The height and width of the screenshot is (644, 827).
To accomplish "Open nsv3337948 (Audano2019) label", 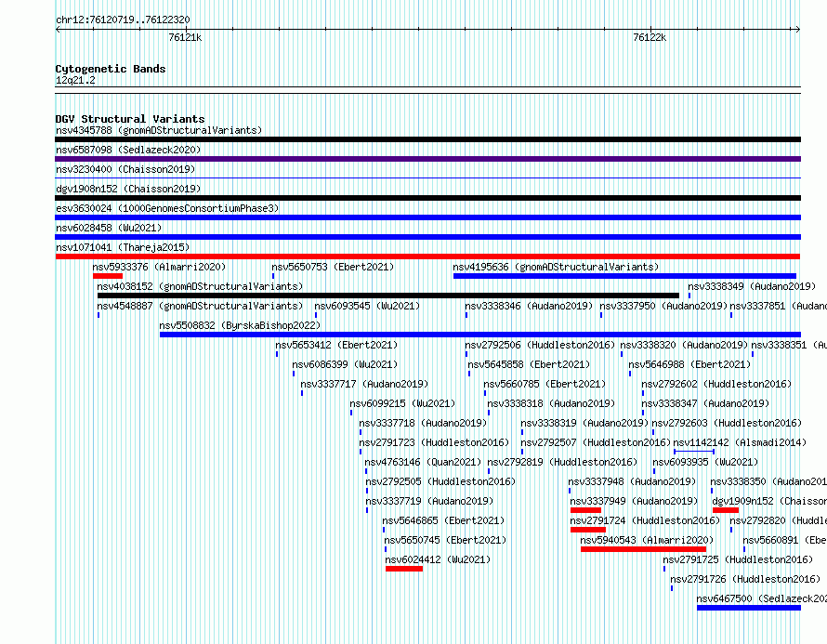I will click(632, 481).
